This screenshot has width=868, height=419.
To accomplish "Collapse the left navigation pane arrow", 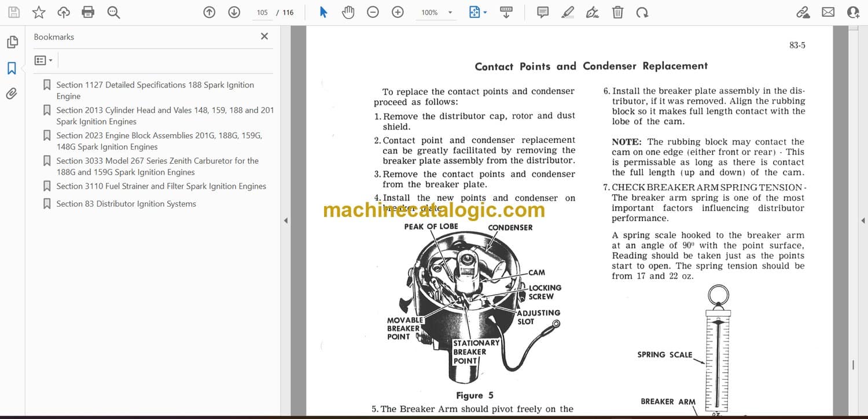I will pos(285,220).
